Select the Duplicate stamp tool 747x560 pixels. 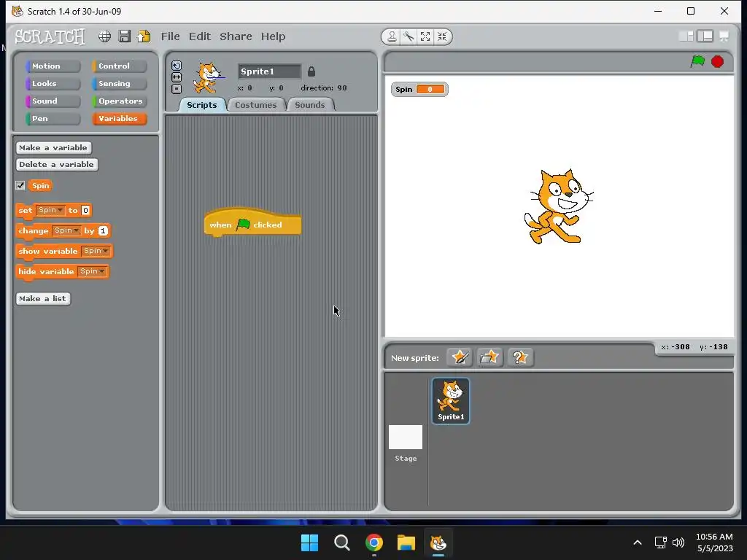coord(392,36)
